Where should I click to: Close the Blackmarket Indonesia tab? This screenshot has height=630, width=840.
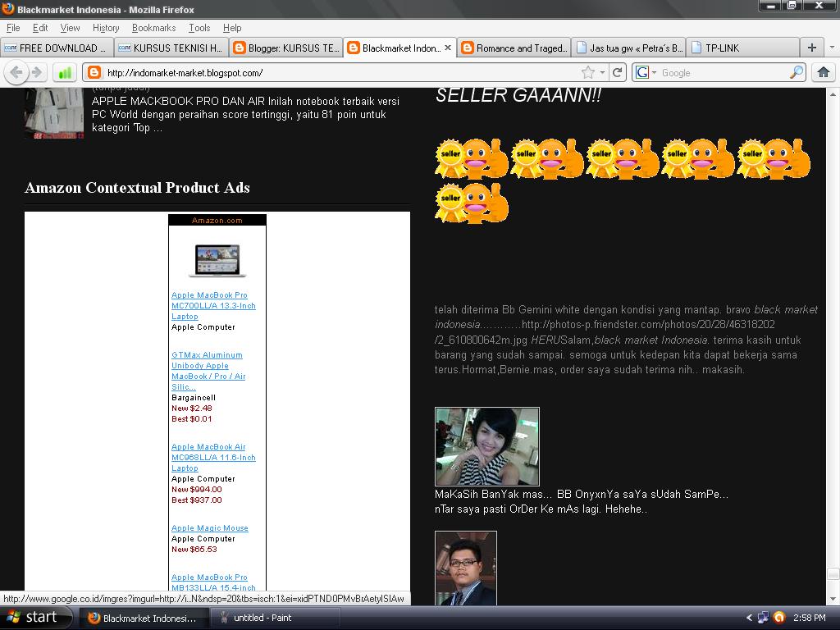448,48
